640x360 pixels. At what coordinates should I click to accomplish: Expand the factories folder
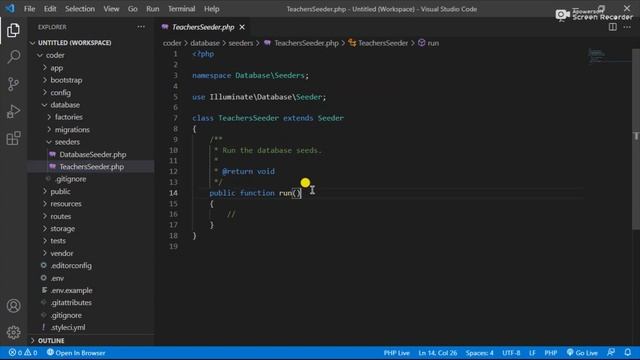pyautogui.click(x=91, y=117)
